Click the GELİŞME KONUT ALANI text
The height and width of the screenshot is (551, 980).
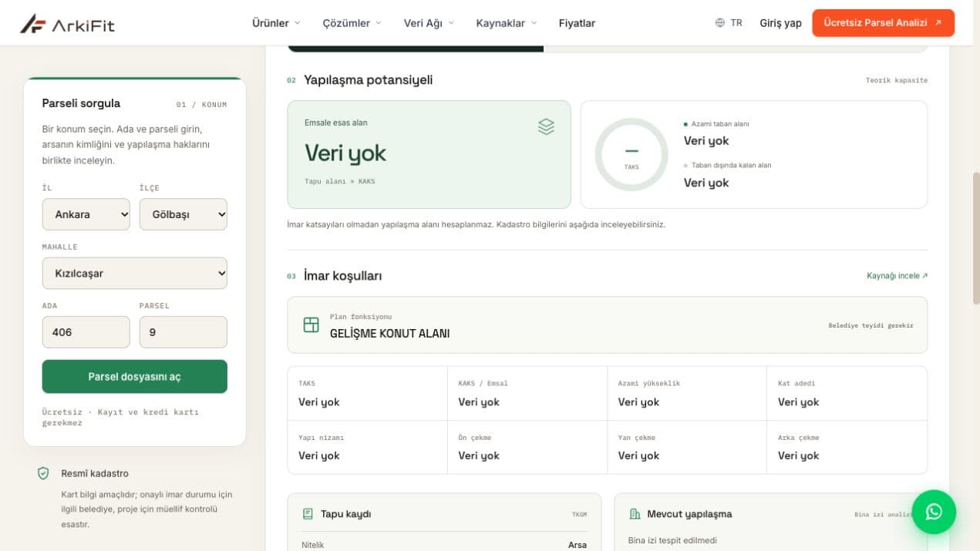click(389, 334)
